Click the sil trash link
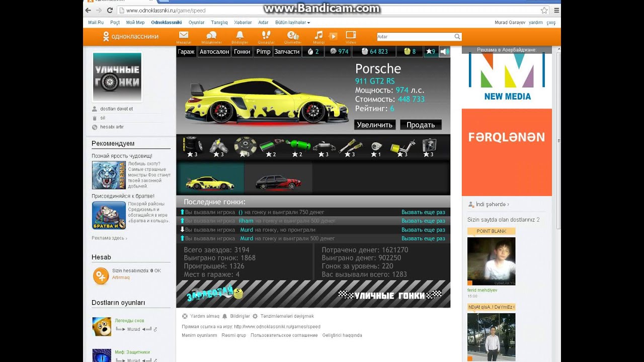644x362 pixels. [x=103, y=118]
